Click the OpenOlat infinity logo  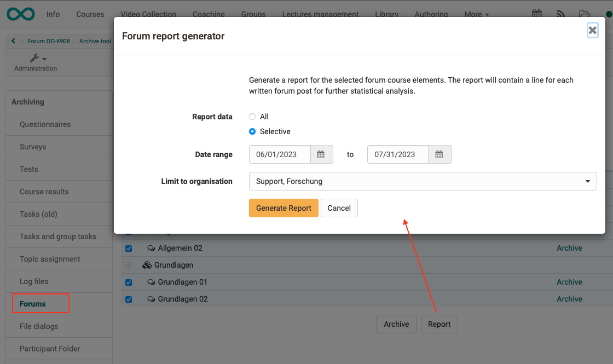tap(20, 14)
